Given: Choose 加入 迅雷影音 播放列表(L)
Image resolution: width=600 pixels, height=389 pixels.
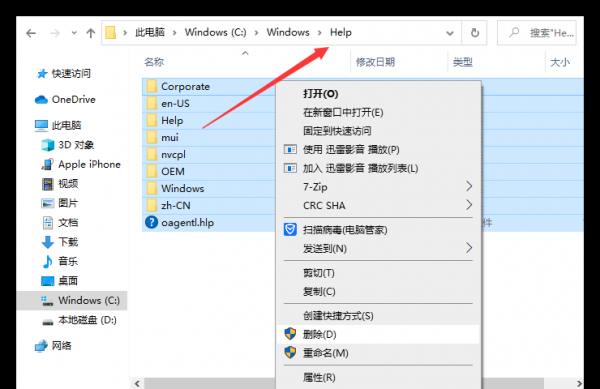Looking at the screenshot, I should pyautogui.click(x=378, y=168).
